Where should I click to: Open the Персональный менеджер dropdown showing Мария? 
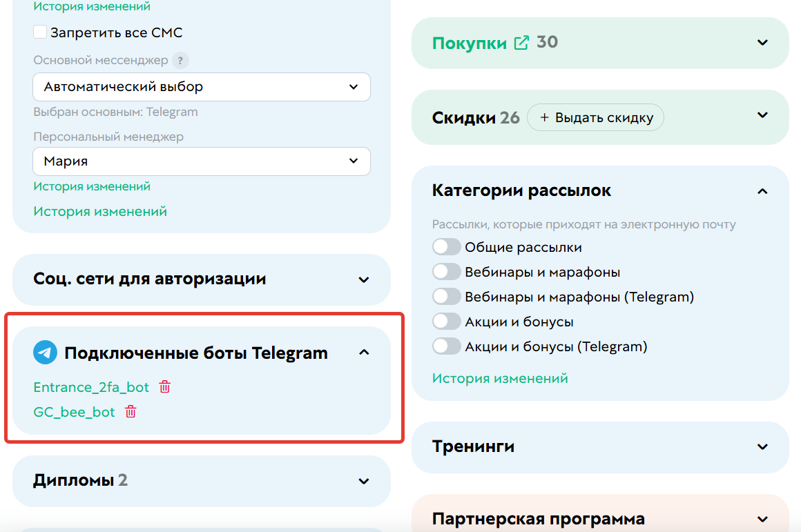click(201, 161)
